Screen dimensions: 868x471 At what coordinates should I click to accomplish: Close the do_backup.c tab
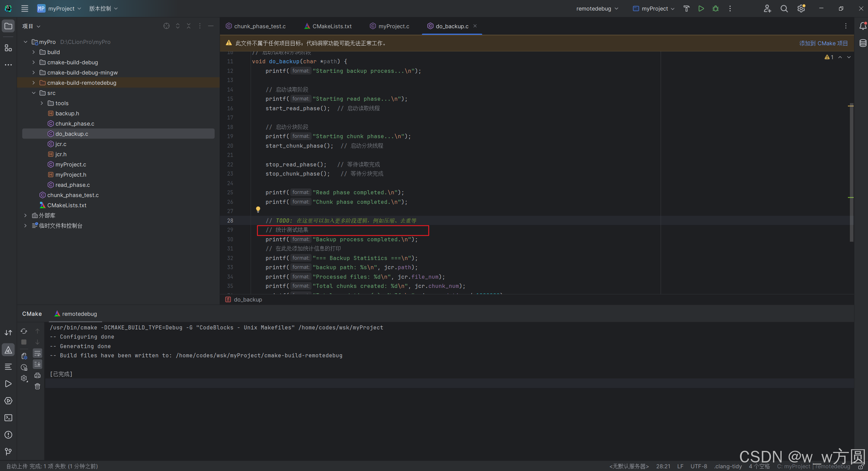click(x=475, y=26)
